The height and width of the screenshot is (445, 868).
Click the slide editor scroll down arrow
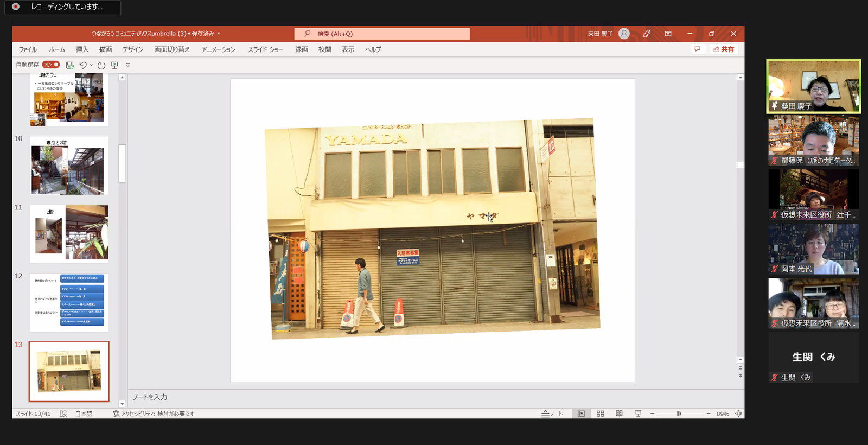pyautogui.click(x=740, y=360)
